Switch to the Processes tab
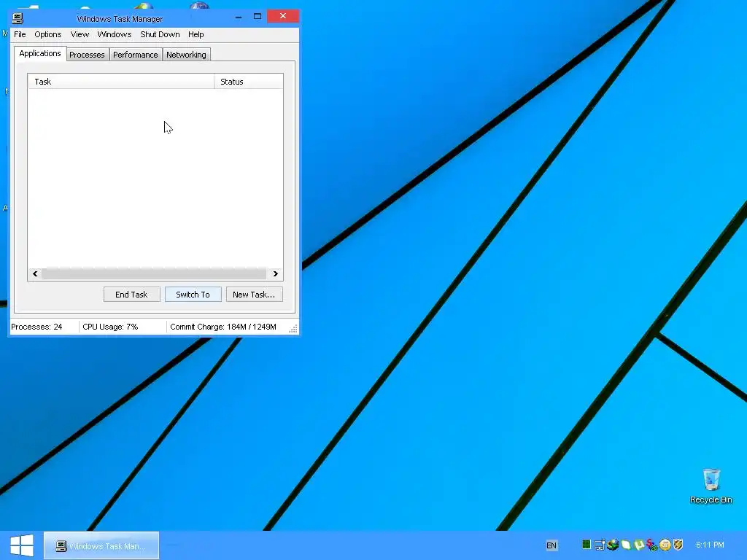The image size is (747, 560). [88, 55]
